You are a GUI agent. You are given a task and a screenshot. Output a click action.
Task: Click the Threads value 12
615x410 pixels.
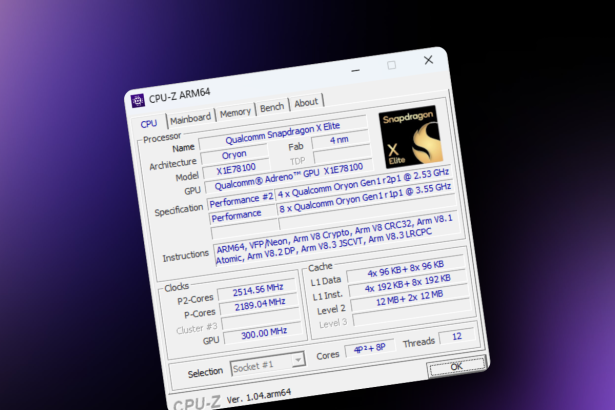[457, 337]
